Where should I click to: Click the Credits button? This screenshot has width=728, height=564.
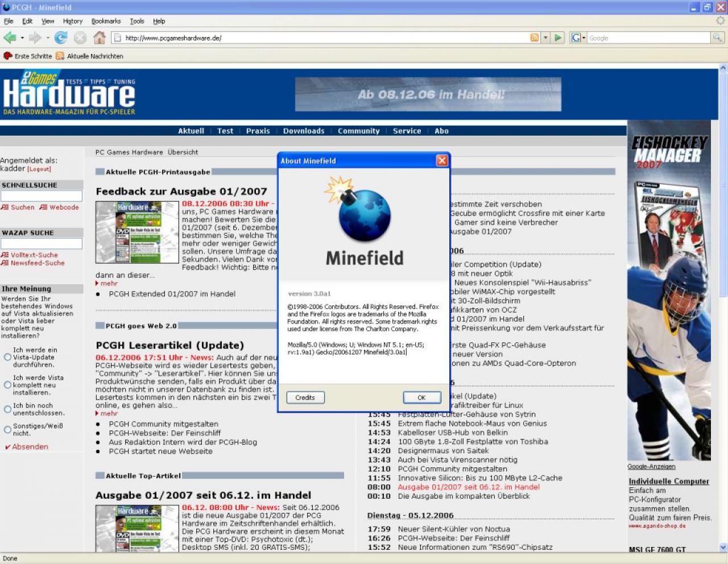click(305, 397)
